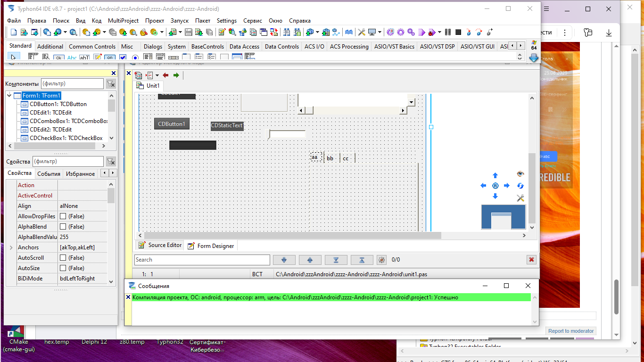Viewport: 644px width, 362px height.
Task: Click the search options gear icon
Action: [382, 260]
